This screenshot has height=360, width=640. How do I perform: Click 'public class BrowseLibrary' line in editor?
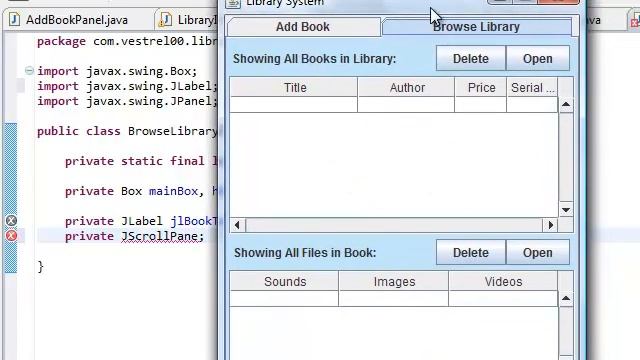(127, 131)
